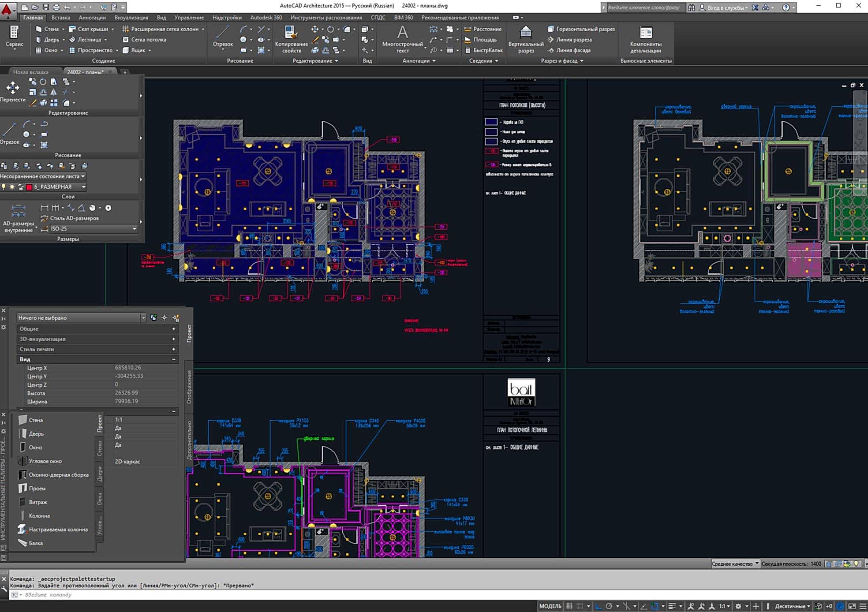The image size is (868, 612).
Task: Select Колонна in the tool palette
Action: (39, 515)
